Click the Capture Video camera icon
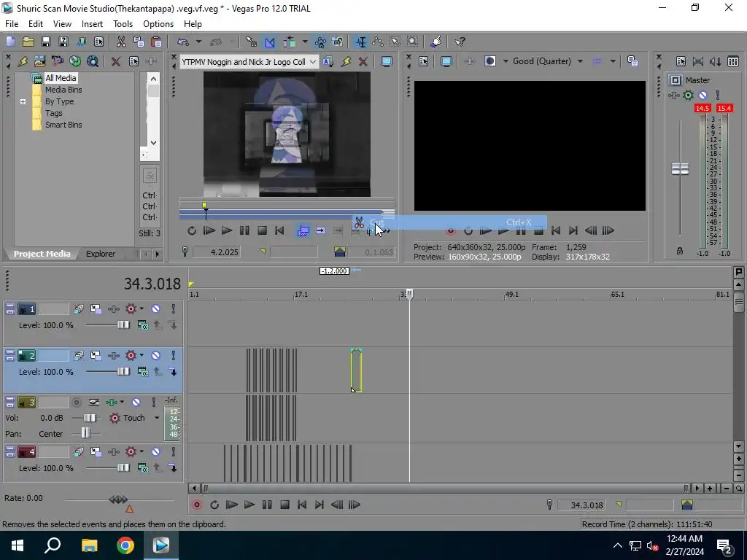This screenshot has width=747, height=560. [57, 61]
